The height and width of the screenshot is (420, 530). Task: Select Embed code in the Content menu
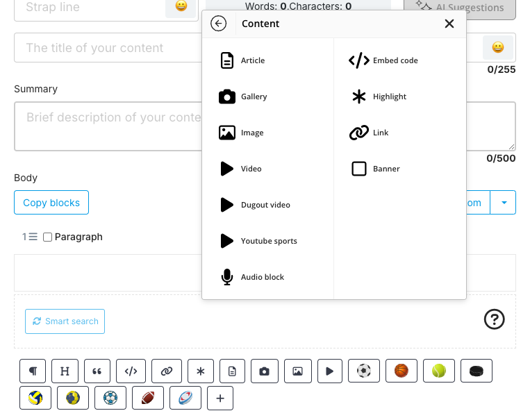point(383,60)
